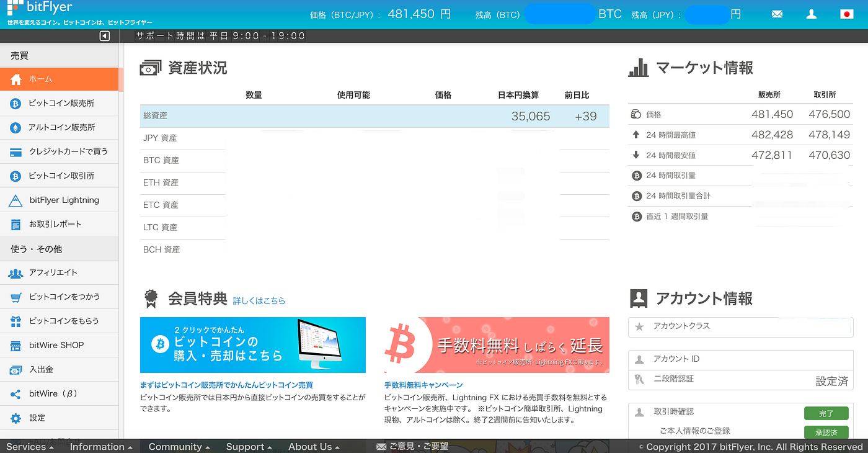The image size is (868, 453).
Task: Click the bitWire SHOP store icon
Action: (16, 345)
